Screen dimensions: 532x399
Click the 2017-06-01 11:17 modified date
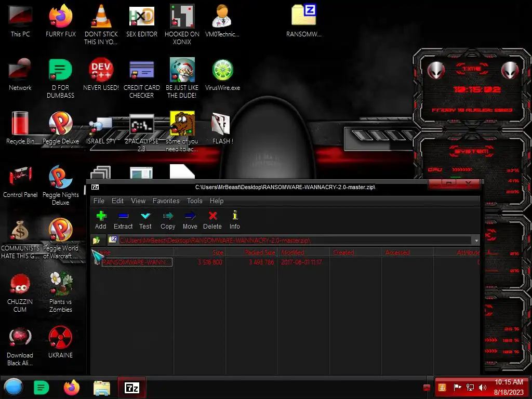[x=301, y=262]
